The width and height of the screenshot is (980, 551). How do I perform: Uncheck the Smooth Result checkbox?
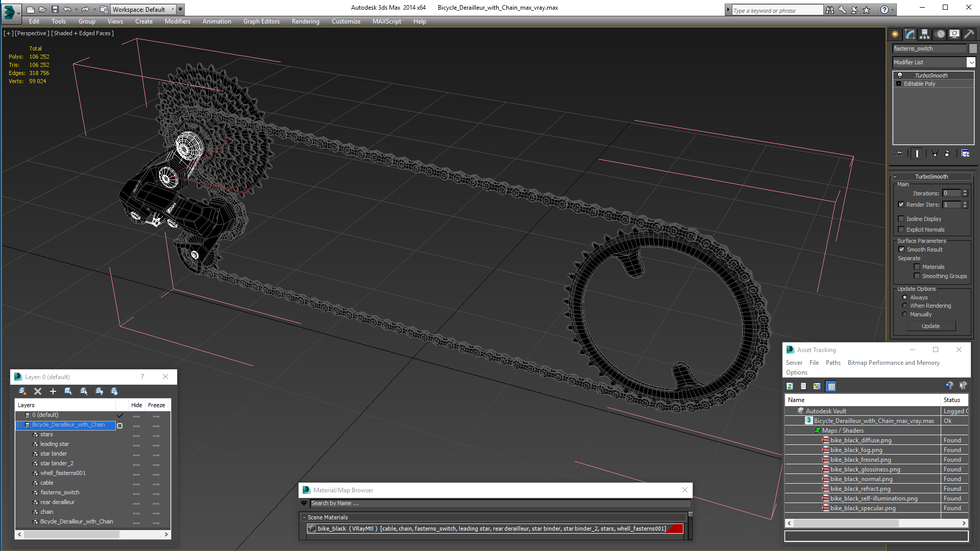pos(901,249)
